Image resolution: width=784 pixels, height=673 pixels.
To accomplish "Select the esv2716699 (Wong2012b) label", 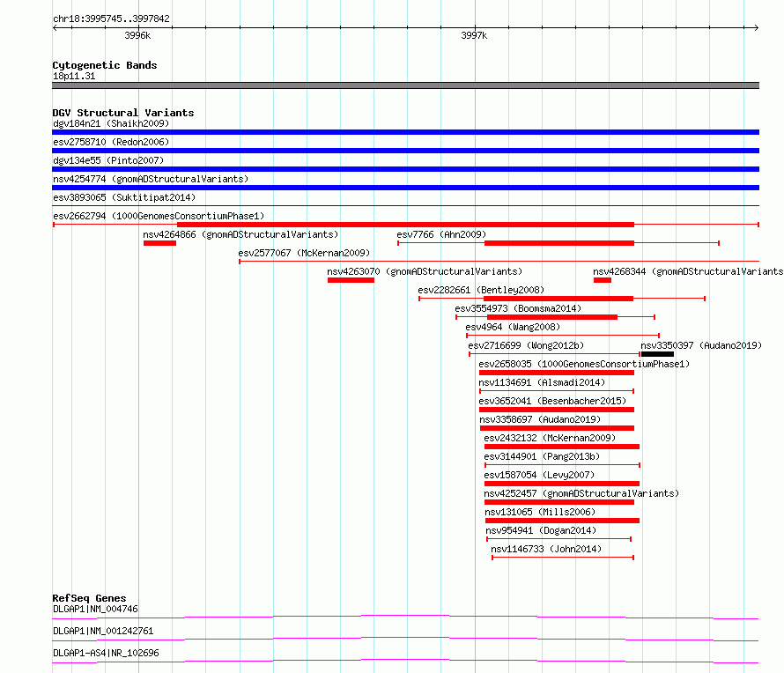I will point(526,345).
